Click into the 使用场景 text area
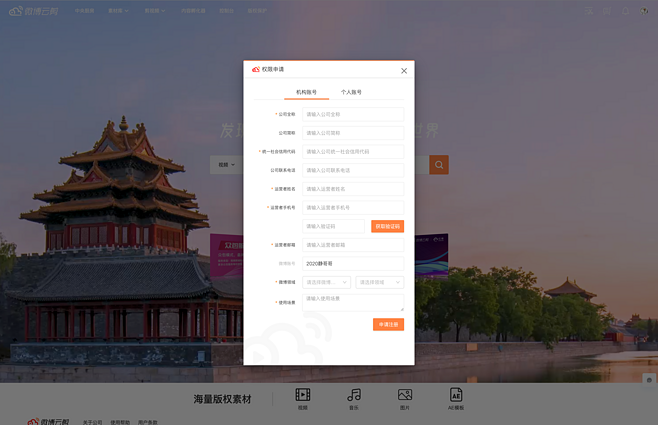The image size is (658, 425). [x=353, y=302]
